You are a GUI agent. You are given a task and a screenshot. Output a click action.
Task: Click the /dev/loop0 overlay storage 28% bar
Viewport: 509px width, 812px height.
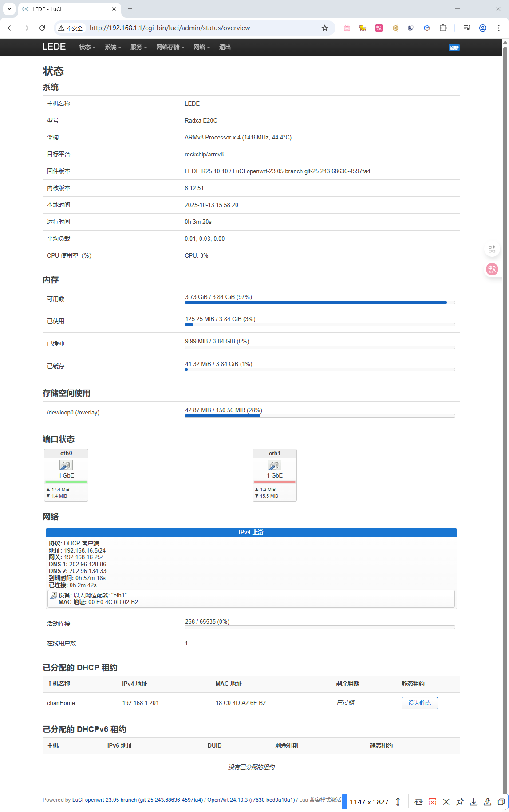click(320, 416)
